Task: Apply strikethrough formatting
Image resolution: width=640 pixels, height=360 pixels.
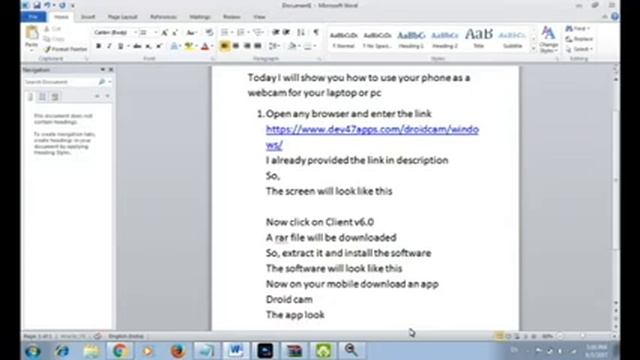Action: [137, 47]
